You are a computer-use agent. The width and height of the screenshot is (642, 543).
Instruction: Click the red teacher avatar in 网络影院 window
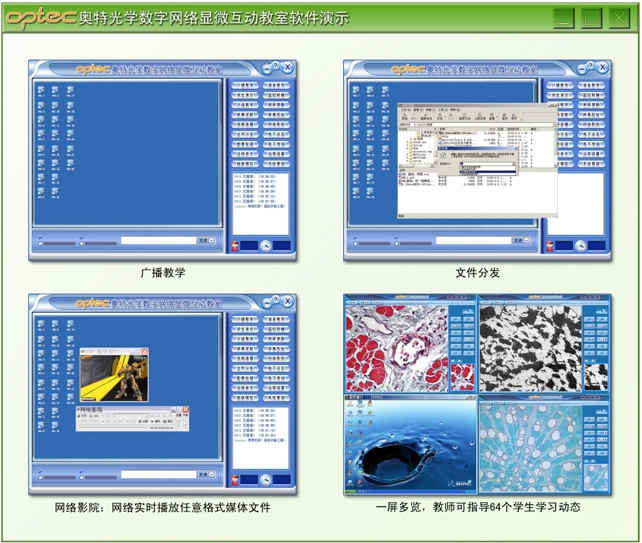click(x=234, y=478)
